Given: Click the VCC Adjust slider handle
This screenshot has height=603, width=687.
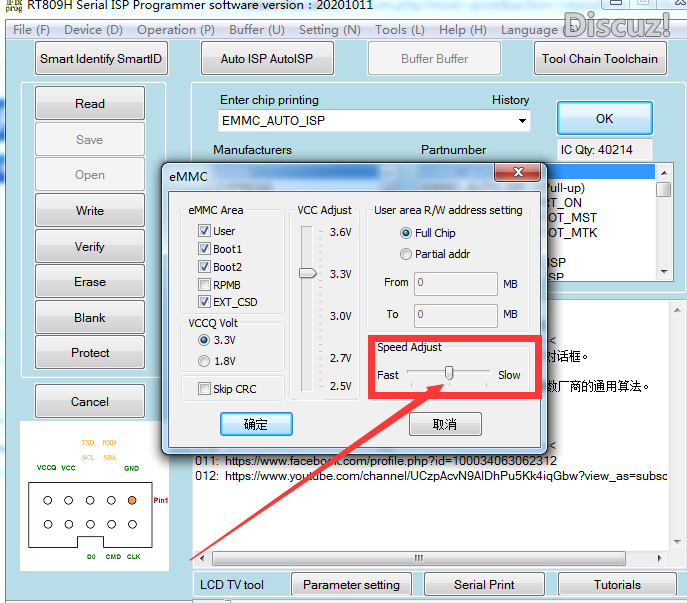Looking at the screenshot, I should [308, 272].
